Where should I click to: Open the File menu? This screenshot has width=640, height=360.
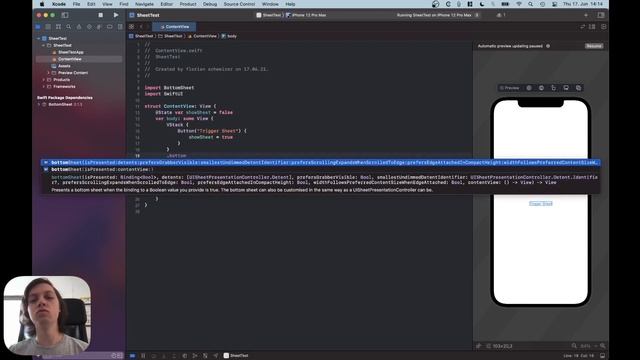click(x=76, y=4)
